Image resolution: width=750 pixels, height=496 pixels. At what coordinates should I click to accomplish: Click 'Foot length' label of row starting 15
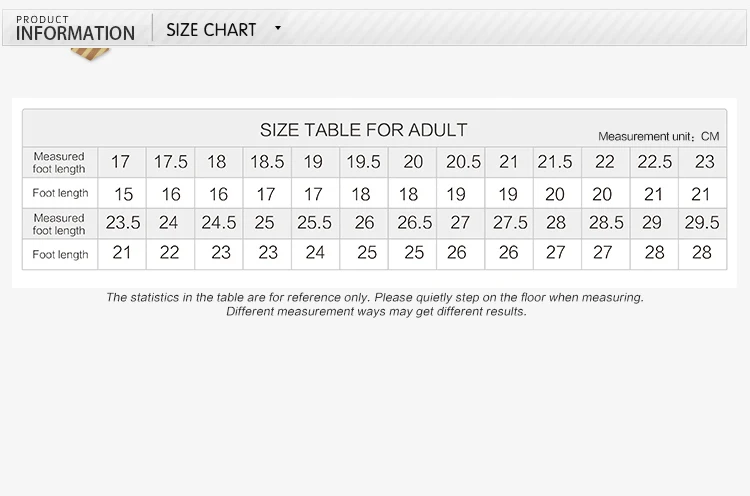pyautogui.click(x=60, y=193)
